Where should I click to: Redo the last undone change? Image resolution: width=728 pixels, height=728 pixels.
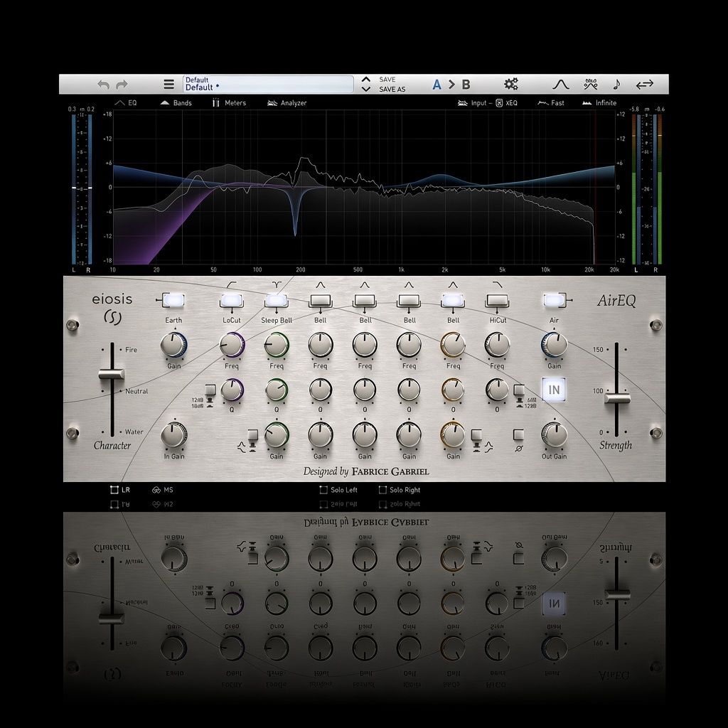(122, 85)
